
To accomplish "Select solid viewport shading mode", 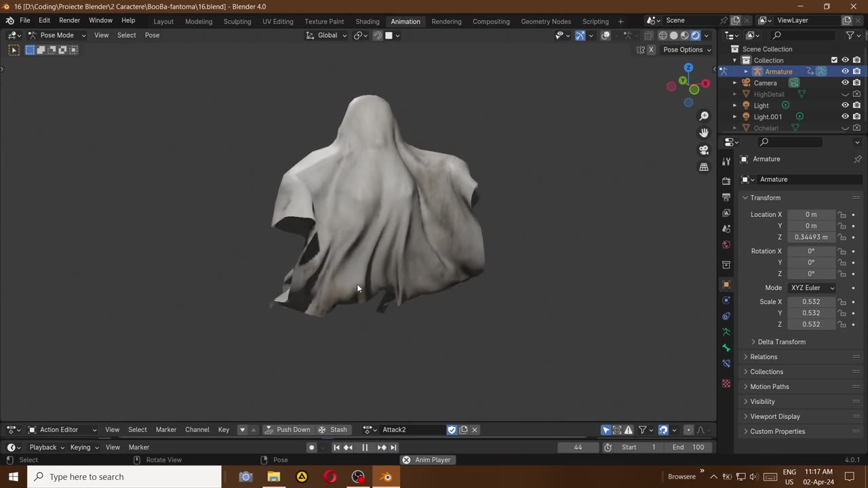I will coord(674,35).
